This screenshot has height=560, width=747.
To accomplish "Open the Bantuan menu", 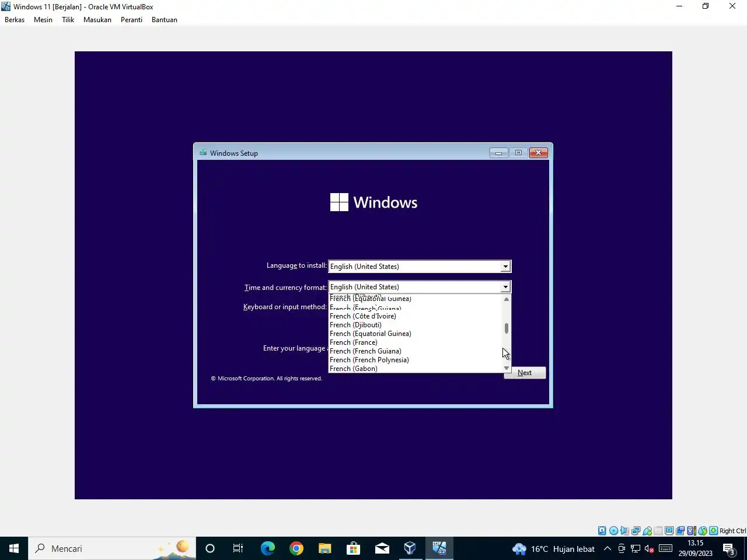I will [x=165, y=19].
